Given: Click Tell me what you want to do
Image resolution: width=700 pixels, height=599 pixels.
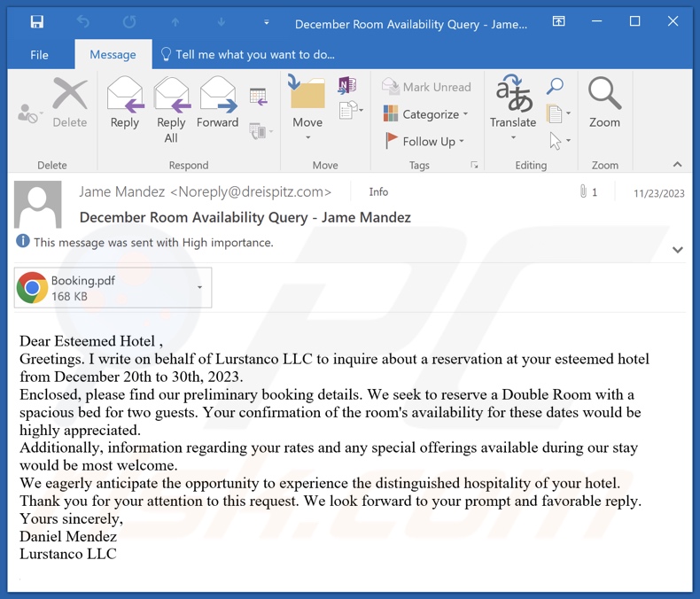Looking at the screenshot, I should pyautogui.click(x=255, y=55).
